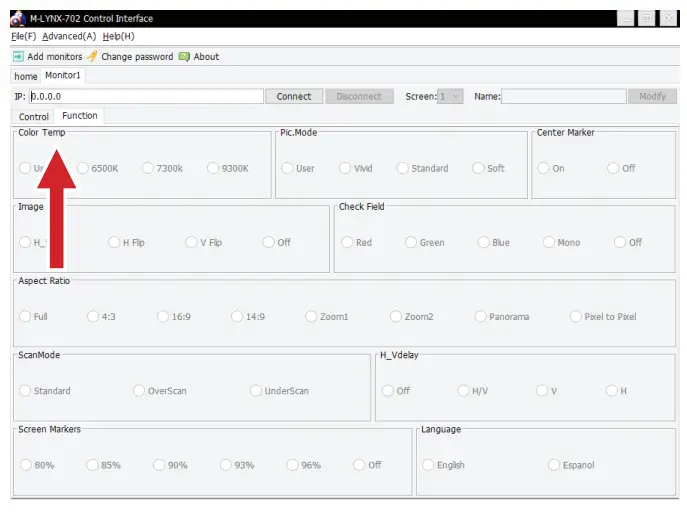Select 80% screen marker

point(37,465)
